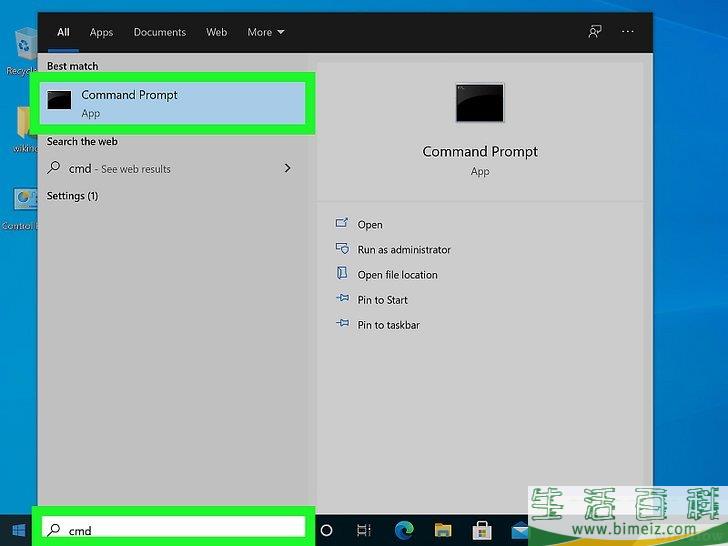
Task: Switch to the Documents tab
Action: click(160, 32)
